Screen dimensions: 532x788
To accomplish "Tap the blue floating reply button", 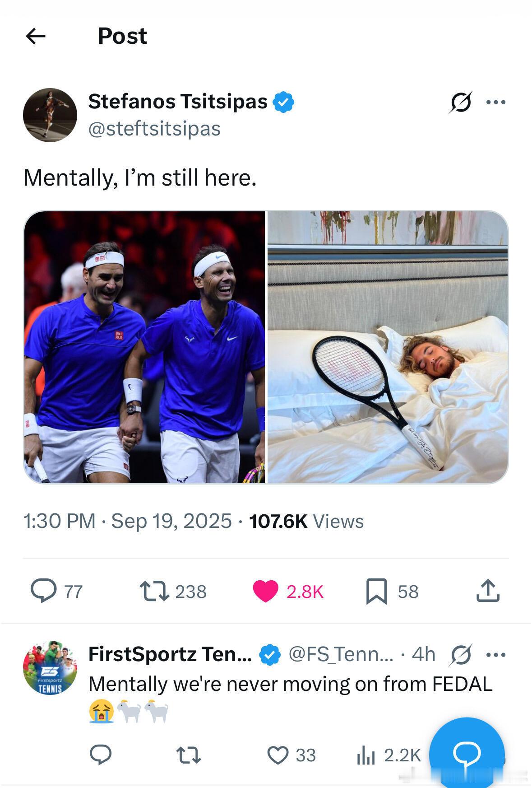I will 467,752.
